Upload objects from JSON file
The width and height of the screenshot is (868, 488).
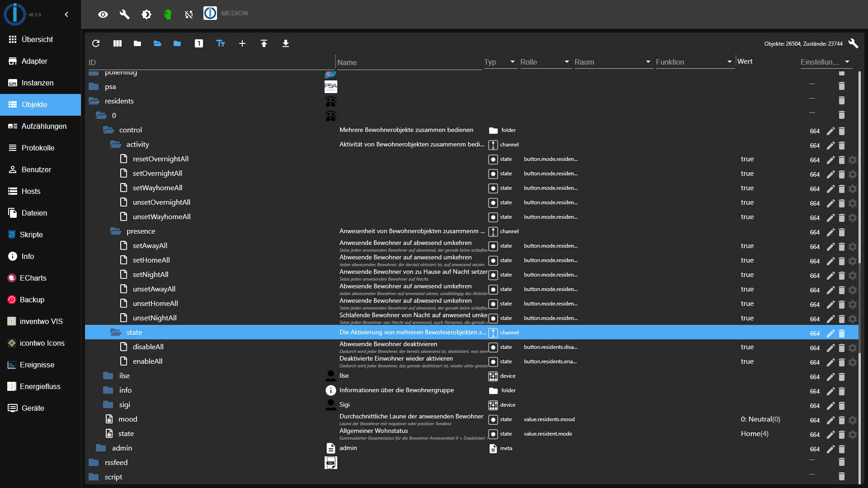(x=264, y=43)
